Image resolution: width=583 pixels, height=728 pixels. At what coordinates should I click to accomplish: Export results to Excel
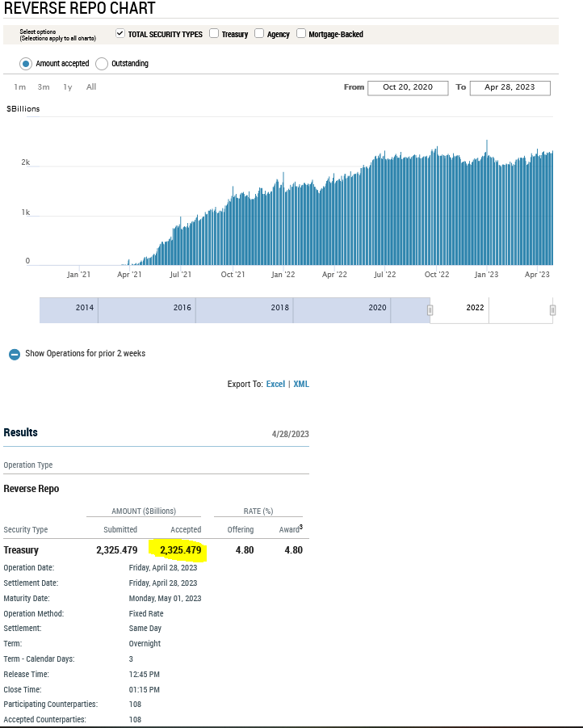pos(275,384)
